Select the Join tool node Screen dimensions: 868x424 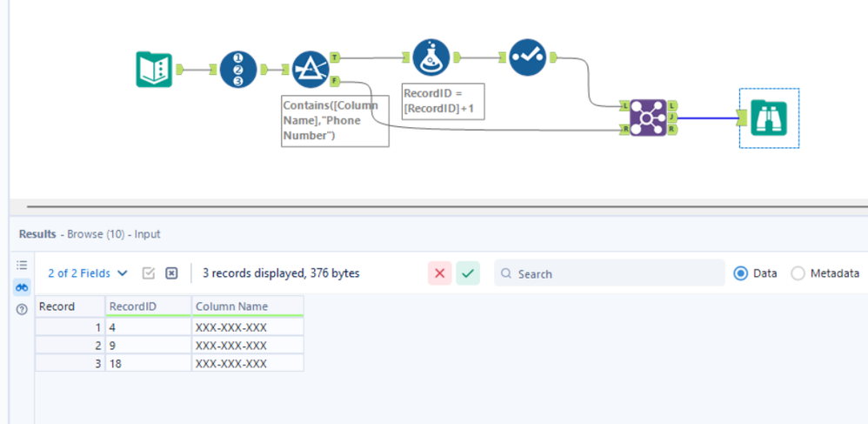click(x=648, y=118)
